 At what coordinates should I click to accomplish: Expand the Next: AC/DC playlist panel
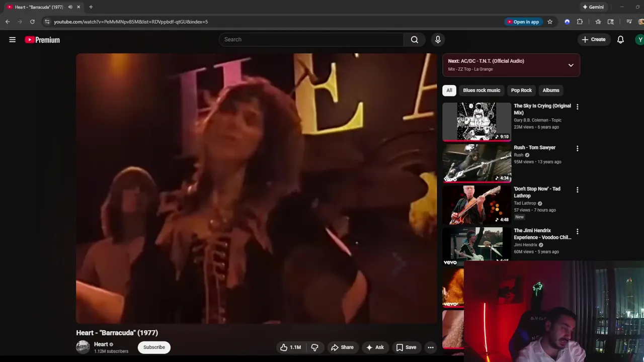[x=571, y=65]
